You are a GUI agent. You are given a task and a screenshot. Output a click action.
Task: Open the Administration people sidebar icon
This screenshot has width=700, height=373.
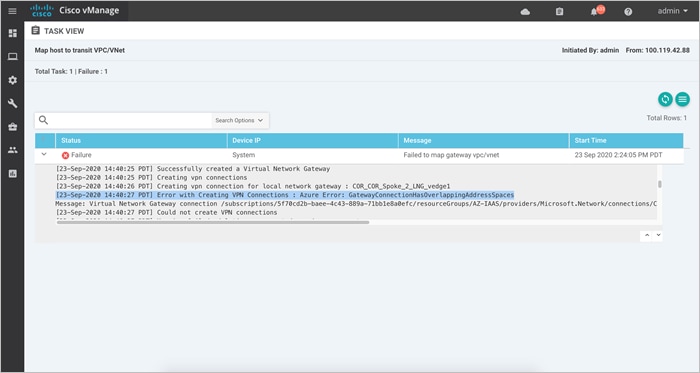[12, 150]
